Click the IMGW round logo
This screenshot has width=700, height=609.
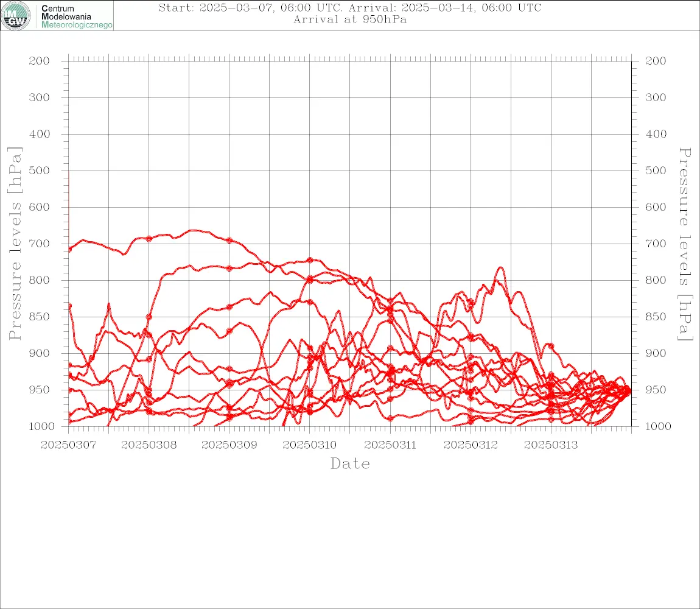[16, 16]
